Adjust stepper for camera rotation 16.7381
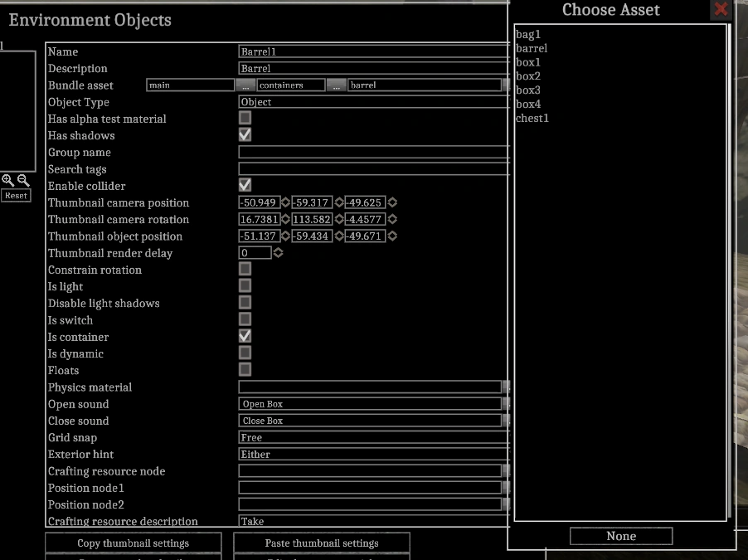 click(285, 219)
